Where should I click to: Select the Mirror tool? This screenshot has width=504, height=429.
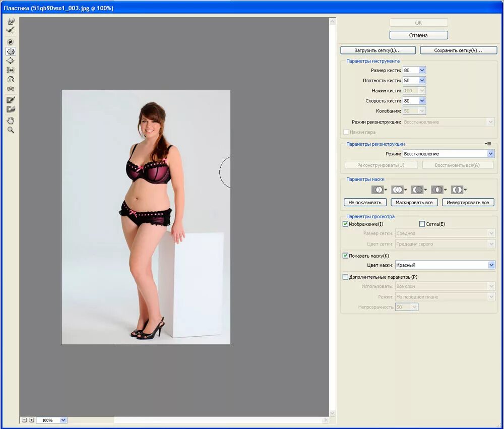point(11,79)
